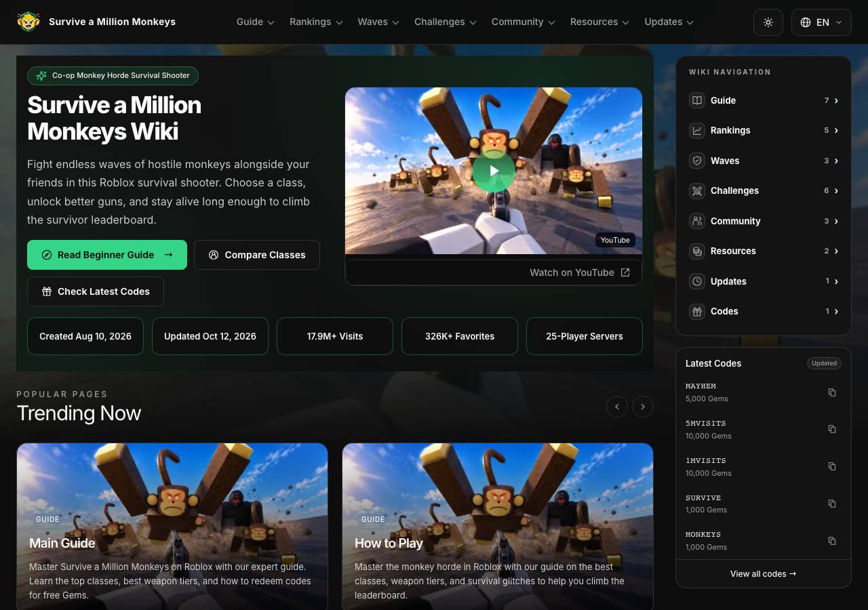868x610 pixels.
Task: Open the Watch on YouTube link
Action: pos(580,272)
